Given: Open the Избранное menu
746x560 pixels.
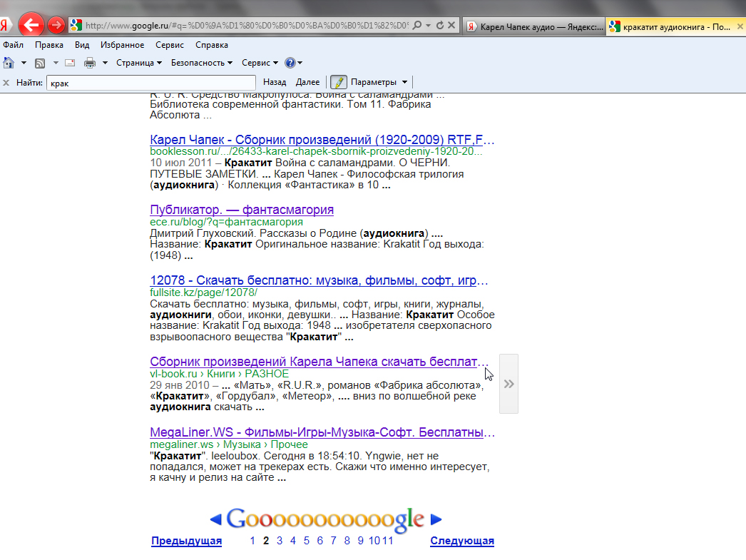Looking at the screenshot, I should point(122,45).
